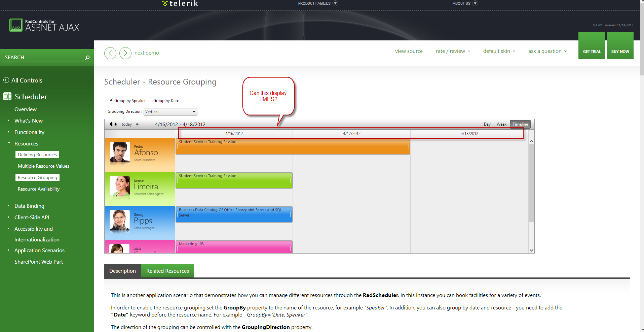Image resolution: width=644 pixels, height=332 pixels.
Task: Click scheduler scrollbar down arrow
Action: click(x=531, y=251)
